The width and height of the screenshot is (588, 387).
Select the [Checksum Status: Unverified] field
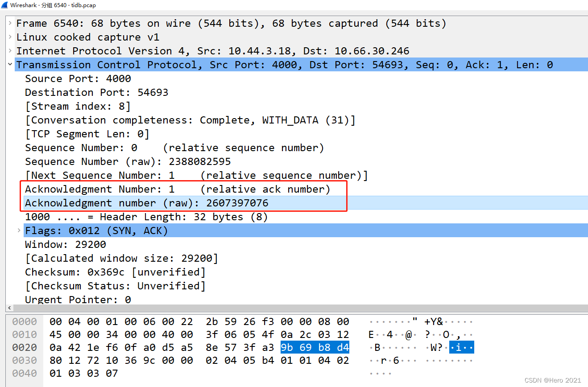point(115,286)
